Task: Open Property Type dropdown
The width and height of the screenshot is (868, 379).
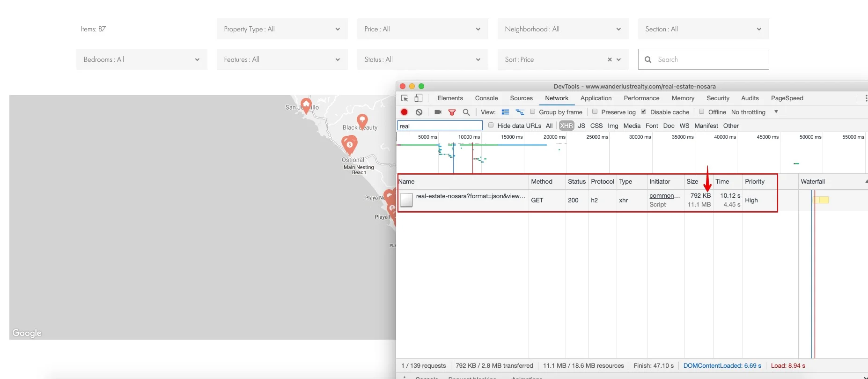Action: click(x=282, y=29)
